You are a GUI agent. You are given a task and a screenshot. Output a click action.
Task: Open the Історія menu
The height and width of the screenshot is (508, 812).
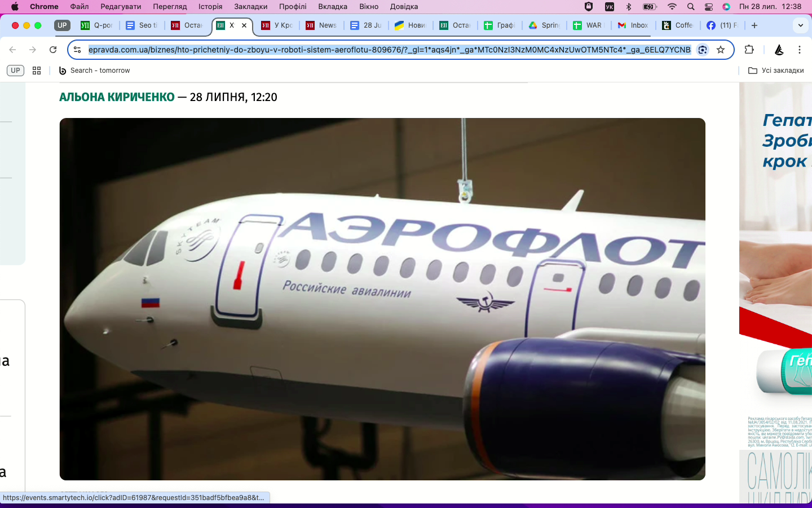pyautogui.click(x=210, y=7)
